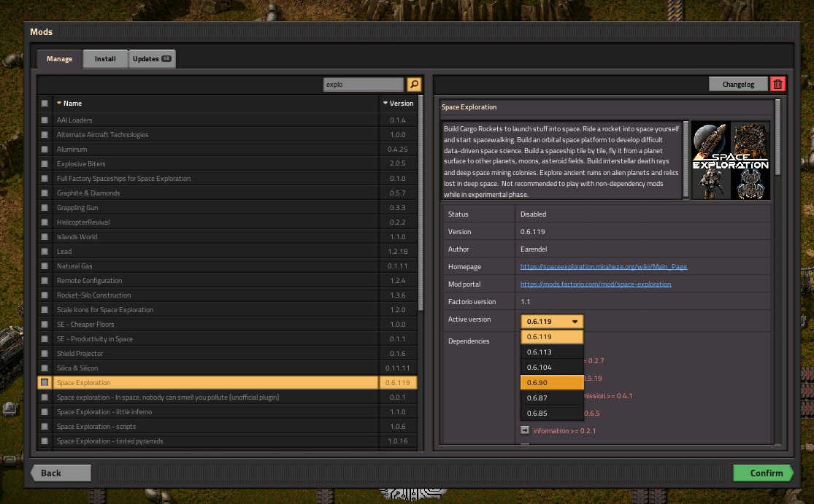Image resolution: width=814 pixels, height=504 pixels.
Task: Enable the Alternate Aircraft Technologies checkbox
Action: [45, 134]
